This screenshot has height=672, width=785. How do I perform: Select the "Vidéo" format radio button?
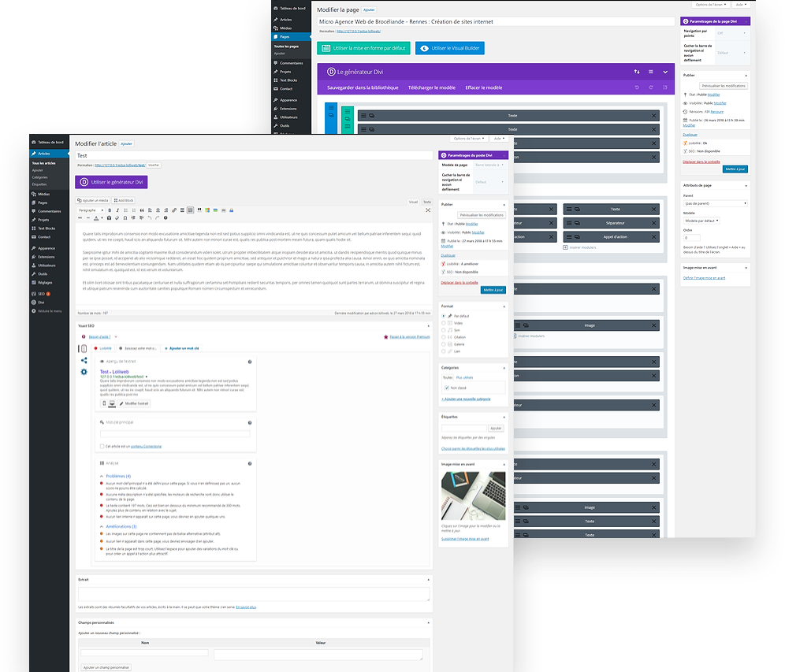446,323
